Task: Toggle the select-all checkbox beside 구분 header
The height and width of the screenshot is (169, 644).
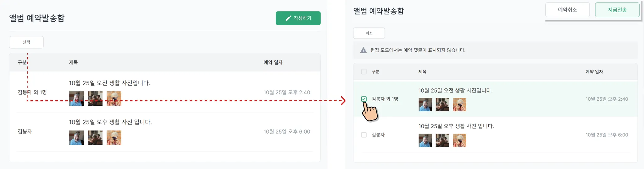Action: (364, 71)
